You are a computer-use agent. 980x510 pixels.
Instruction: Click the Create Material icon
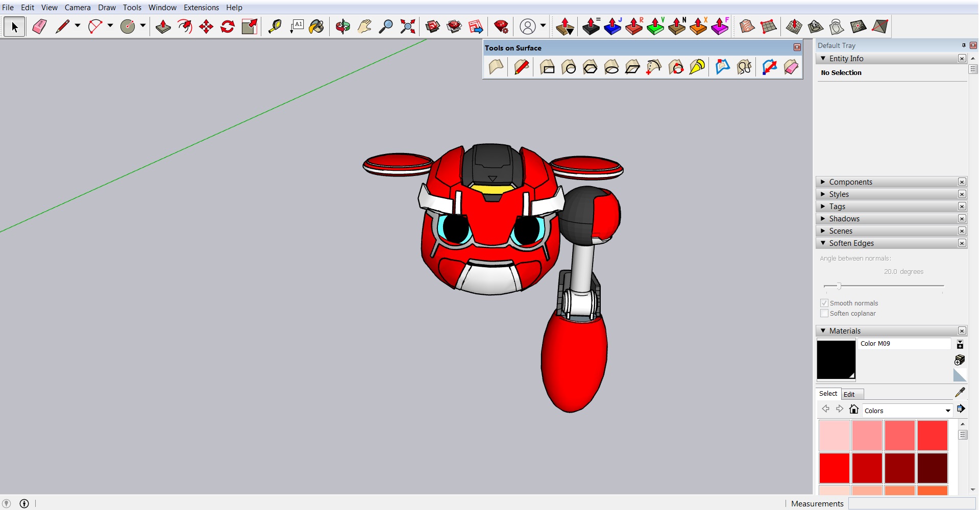click(960, 360)
